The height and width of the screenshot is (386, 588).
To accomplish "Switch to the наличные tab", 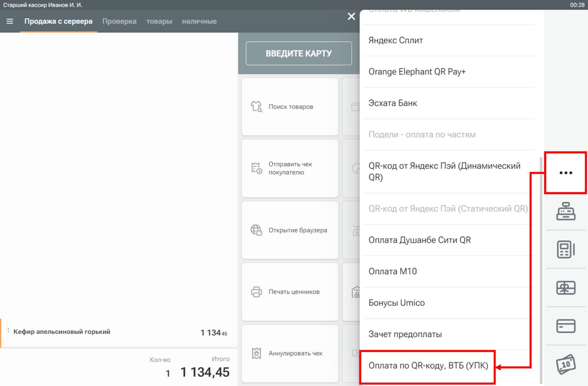I will pyautogui.click(x=199, y=21).
